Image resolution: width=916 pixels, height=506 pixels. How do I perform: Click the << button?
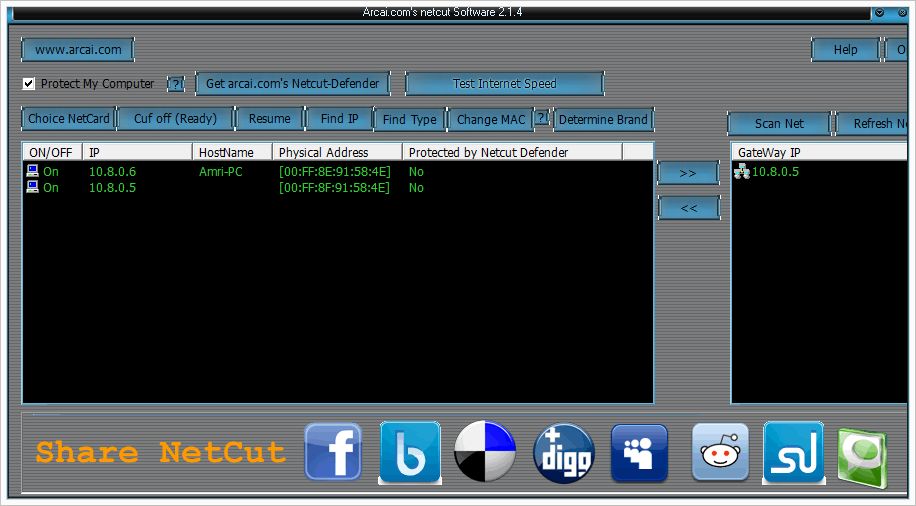(689, 207)
